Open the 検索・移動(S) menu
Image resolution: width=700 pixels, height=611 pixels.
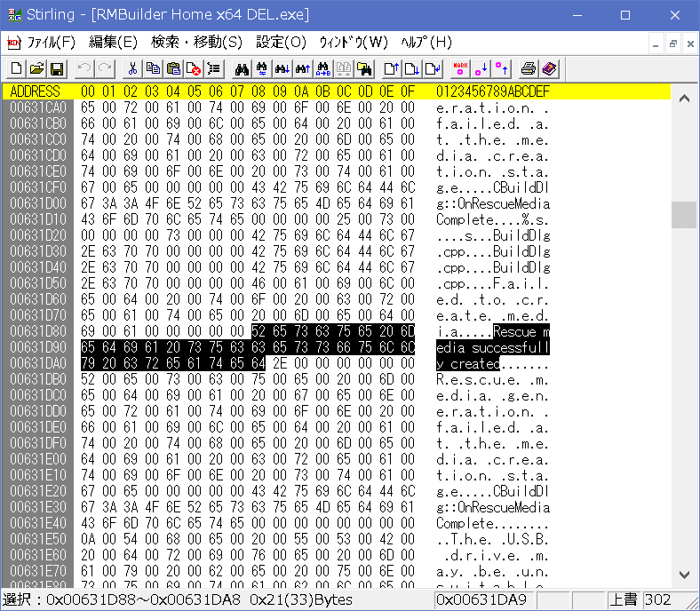197,43
